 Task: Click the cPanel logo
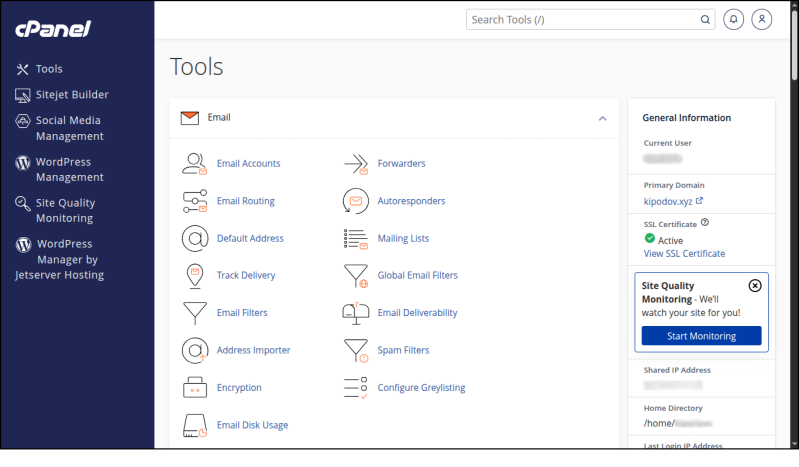click(53, 29)
